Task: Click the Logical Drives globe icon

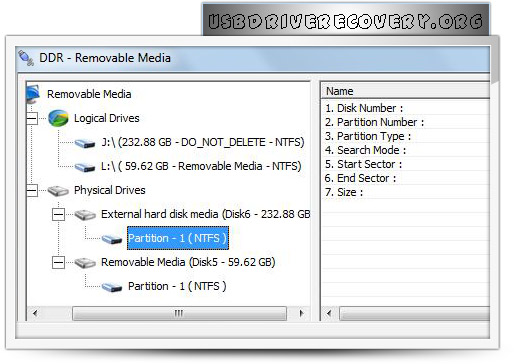Action: point(58,118)
